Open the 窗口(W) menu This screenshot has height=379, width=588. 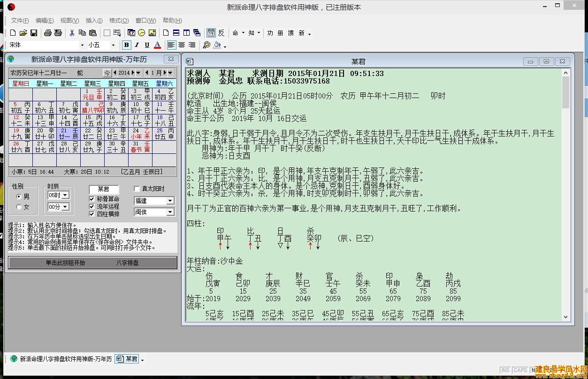click(x=145, y=21)
